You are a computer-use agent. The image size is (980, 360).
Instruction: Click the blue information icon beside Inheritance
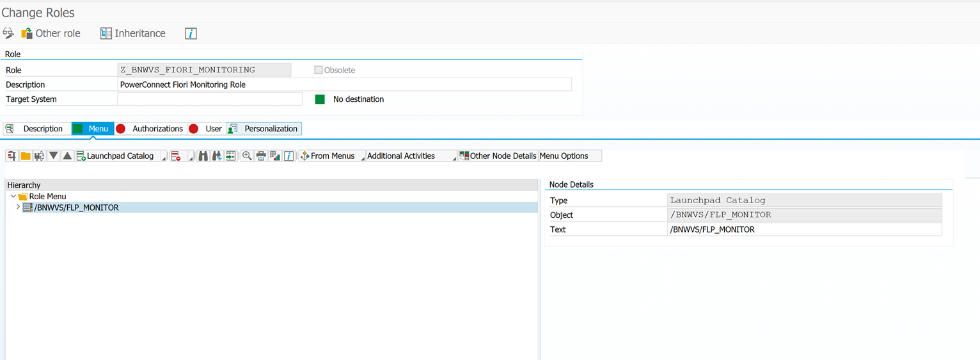191,33
